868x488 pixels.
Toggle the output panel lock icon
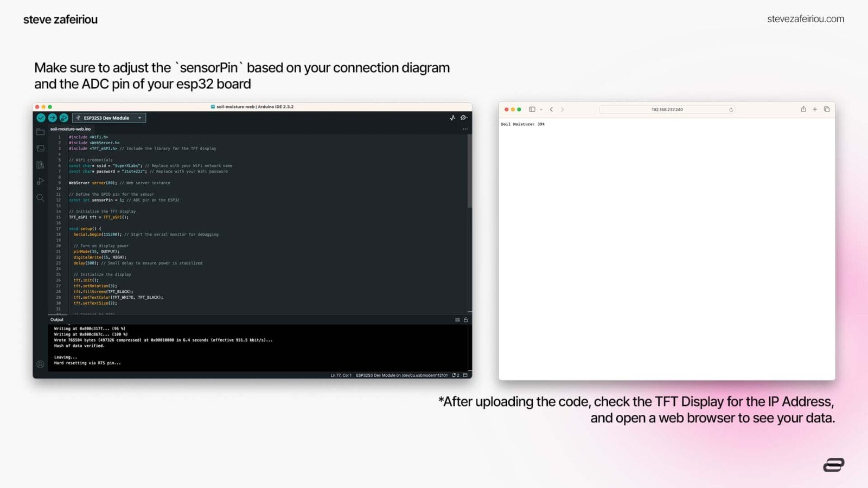point(465,320)
